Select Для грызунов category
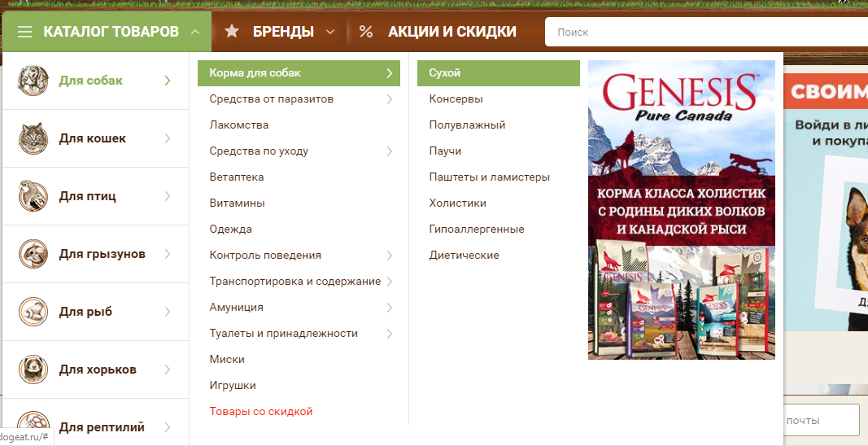Screen dimensions: 868x446 point(95,254)
